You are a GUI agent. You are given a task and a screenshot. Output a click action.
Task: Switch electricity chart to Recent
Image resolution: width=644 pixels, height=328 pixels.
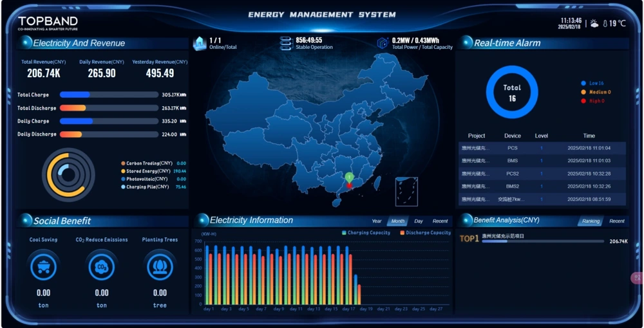(440, 221)
